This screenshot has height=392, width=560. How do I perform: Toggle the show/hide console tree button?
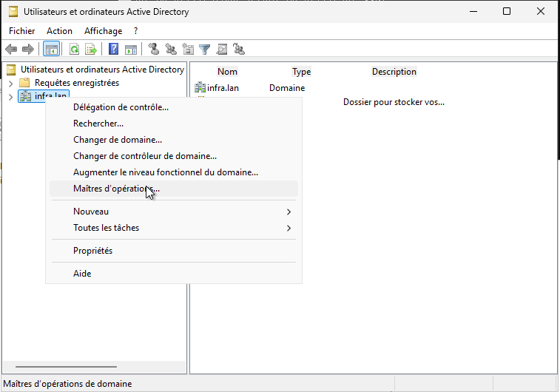[52, 50]
